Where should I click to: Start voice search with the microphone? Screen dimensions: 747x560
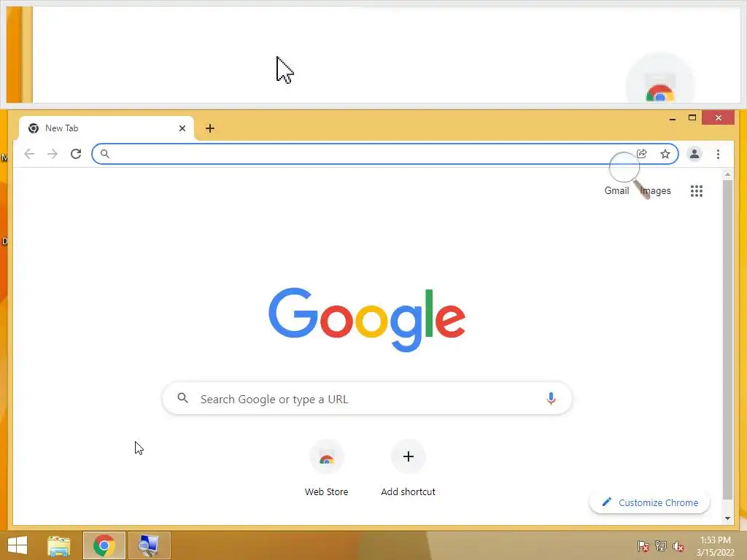click(x=551, y=399)
